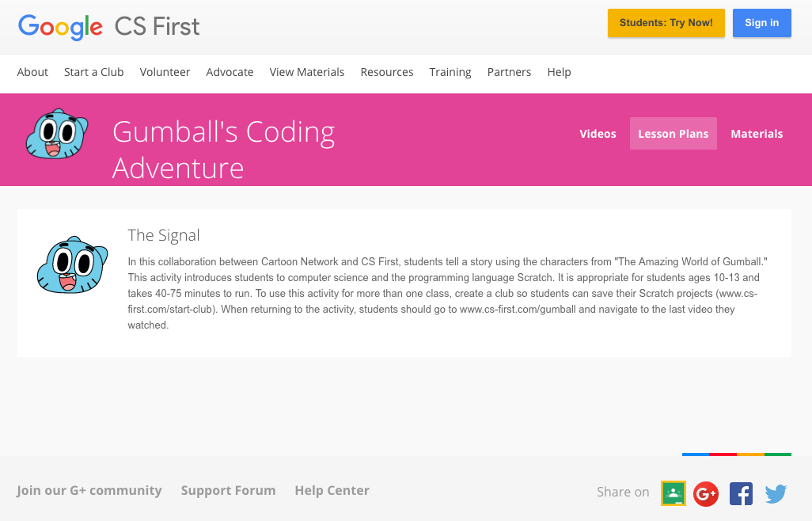Visit the Support Forum link
812x521 pixels.
coord(228,490)
